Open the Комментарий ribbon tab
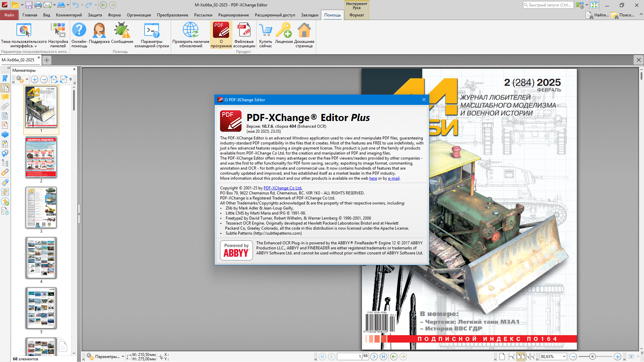Screen dimensions: 644x362 click(x=69, y=15)
